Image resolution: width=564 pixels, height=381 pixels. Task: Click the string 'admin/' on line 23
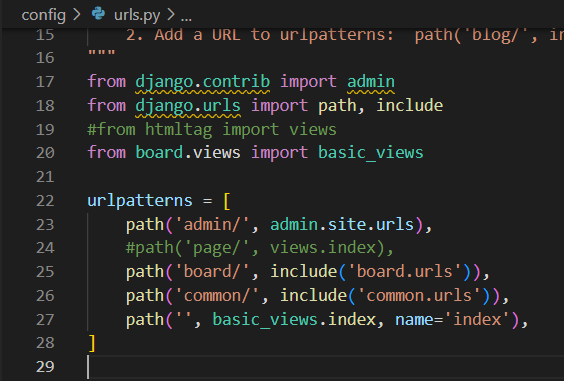212,224
